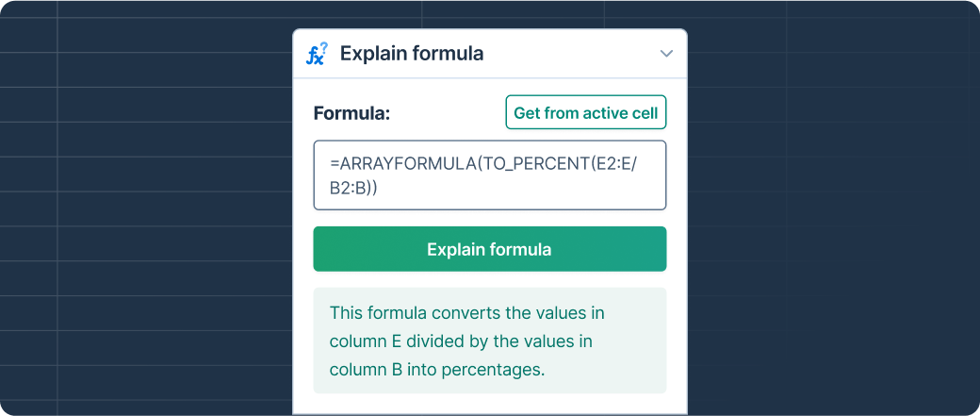Click This formula converts text line
Image resolution: width=980 pixels, height=416 pixels.
(x=466, y=313)
